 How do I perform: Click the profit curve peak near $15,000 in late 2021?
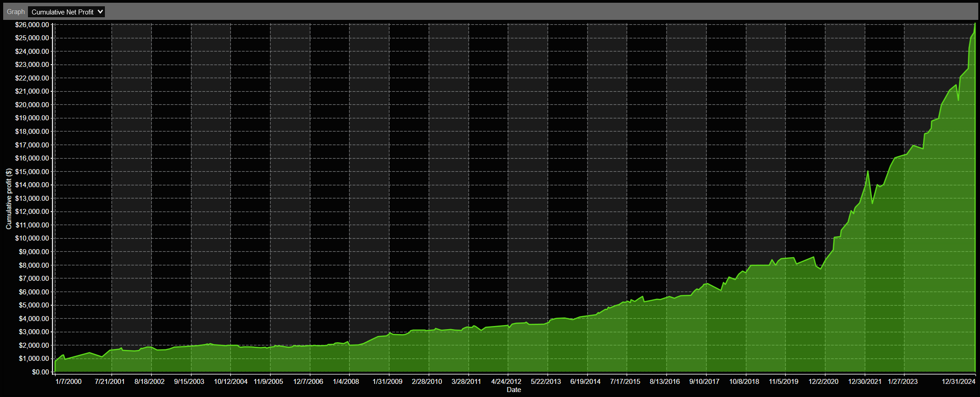868,171
